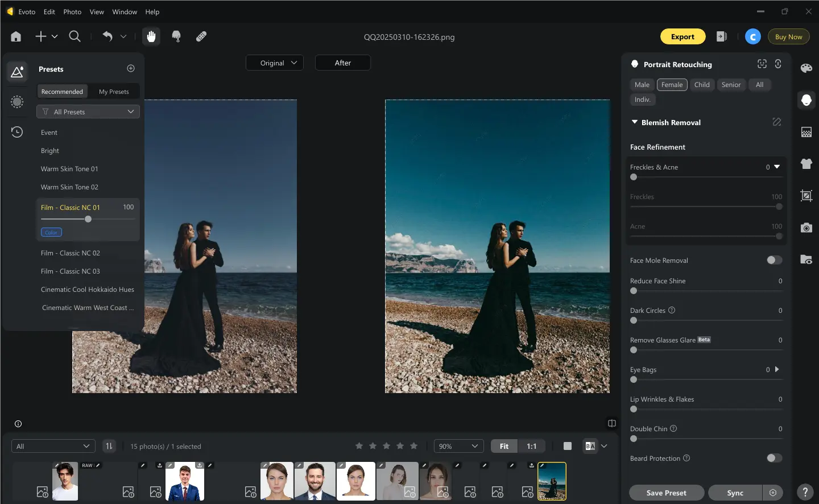Screen dimensions: 819x504
Task: Go to the Home screen icon
Action: [16, 36]
